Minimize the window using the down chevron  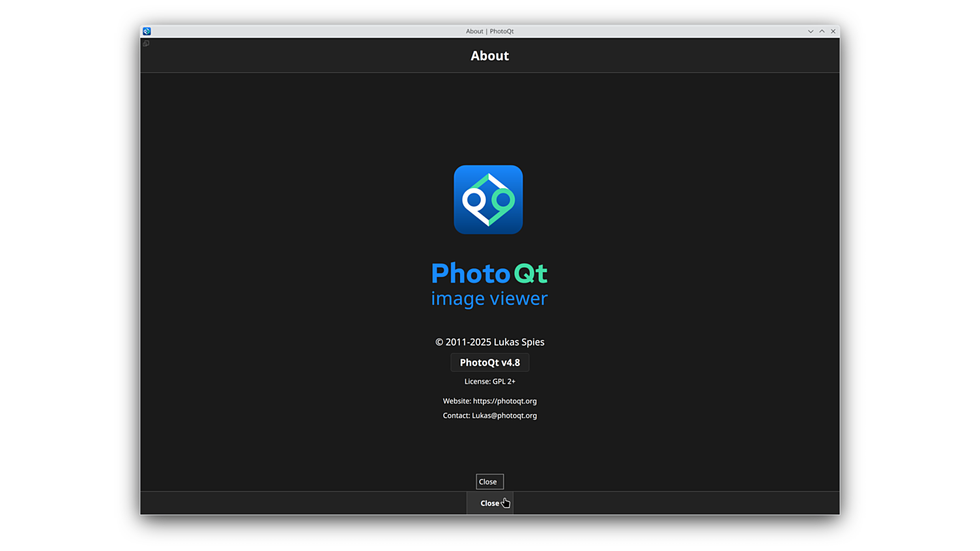click(x=811, y=31)
